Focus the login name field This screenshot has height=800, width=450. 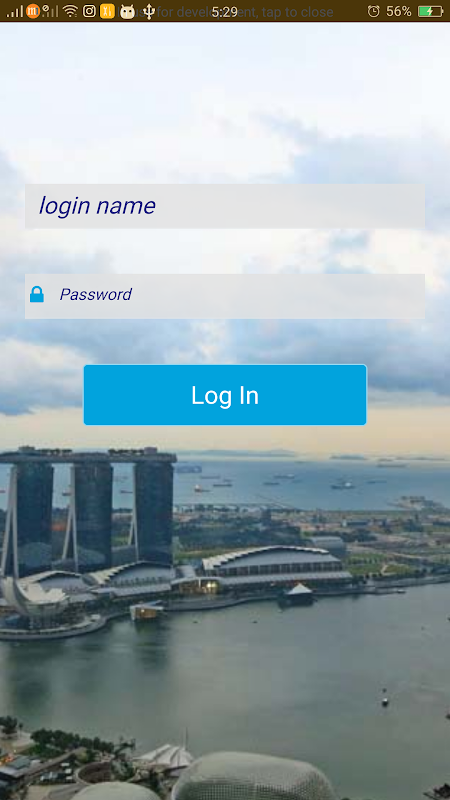click(225, 206)
